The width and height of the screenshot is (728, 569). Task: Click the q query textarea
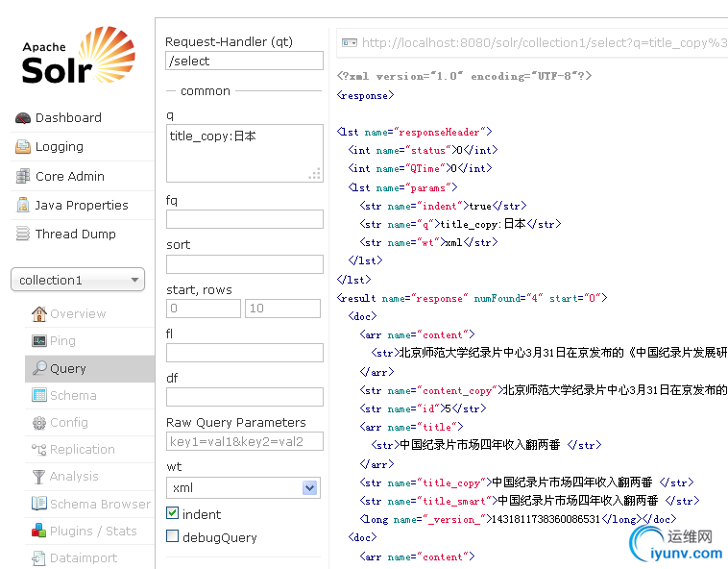point(245,153)
